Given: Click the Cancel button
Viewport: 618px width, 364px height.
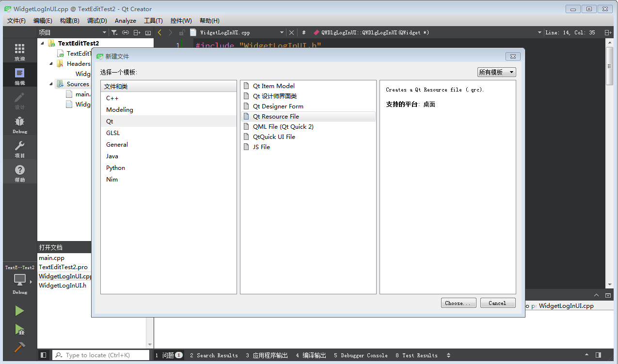Looking at the screenshot, I should (x=498, y=303).
